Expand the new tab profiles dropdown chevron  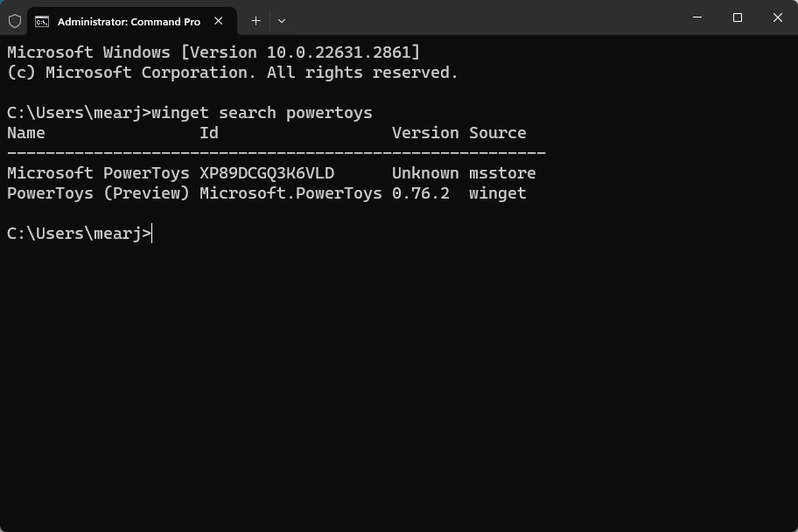282,20
